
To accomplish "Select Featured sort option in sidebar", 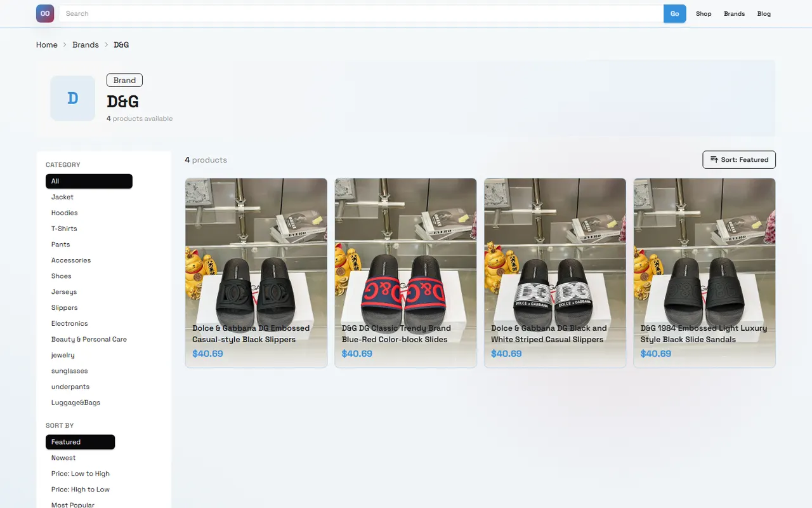I will click(x=80, y=442).
